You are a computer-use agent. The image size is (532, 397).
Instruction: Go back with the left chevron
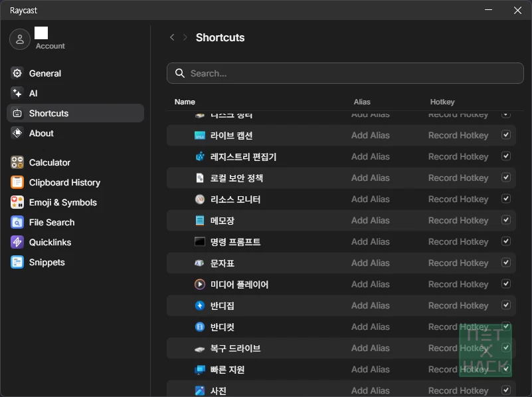click(172, 37)
